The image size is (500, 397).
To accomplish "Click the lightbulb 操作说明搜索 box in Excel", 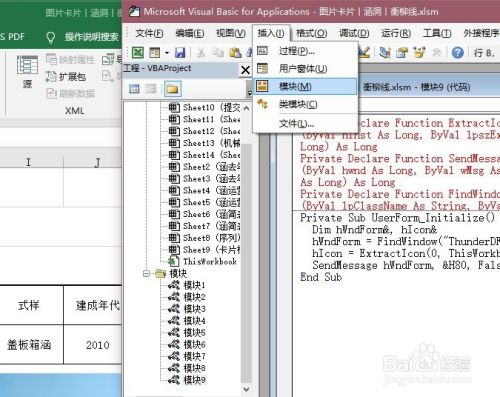I will click(x=82, y=37).
